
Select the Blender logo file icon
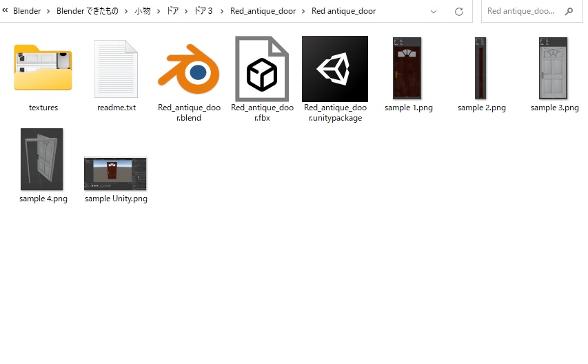pyautogui.click(x=189, y=69)
